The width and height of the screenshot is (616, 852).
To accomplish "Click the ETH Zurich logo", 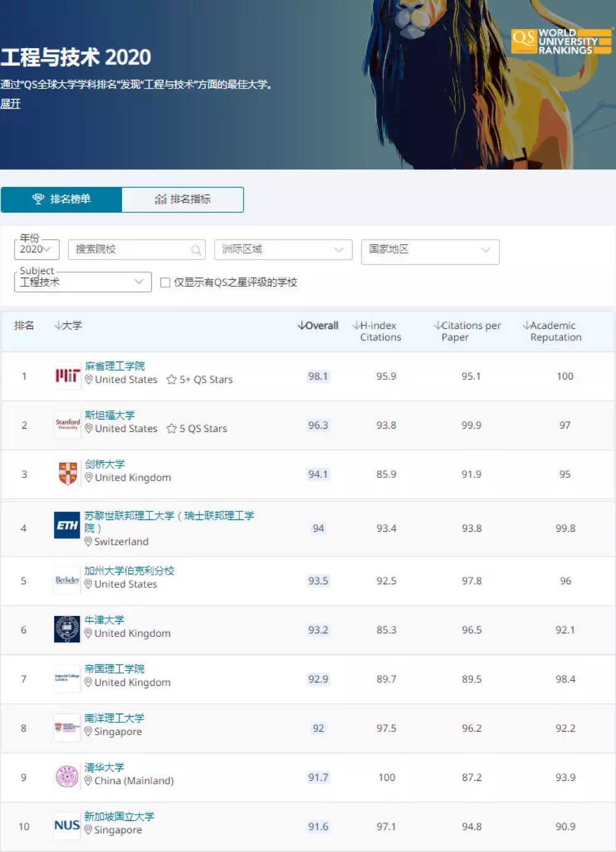I will (67, 525).
